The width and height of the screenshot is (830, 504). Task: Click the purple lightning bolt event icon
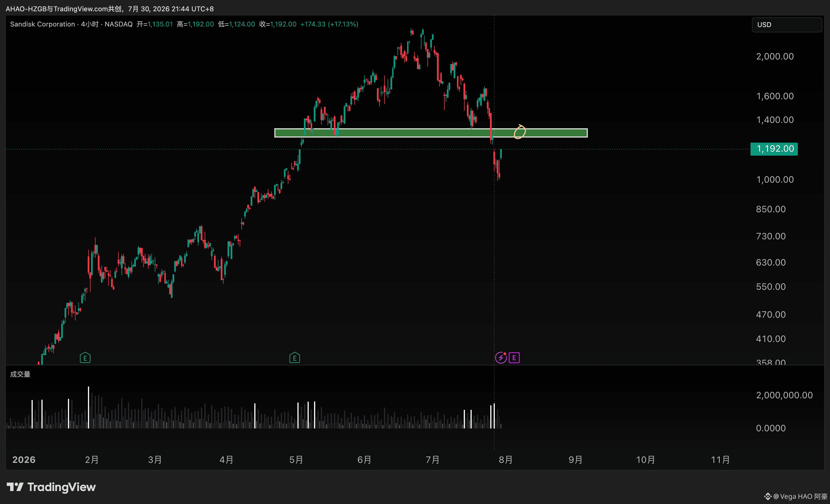coord(501,358)
